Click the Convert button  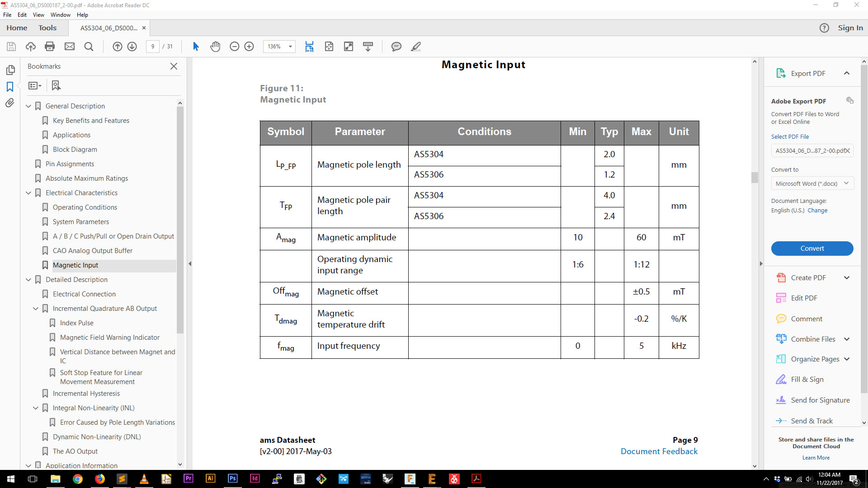click(812, 249)
